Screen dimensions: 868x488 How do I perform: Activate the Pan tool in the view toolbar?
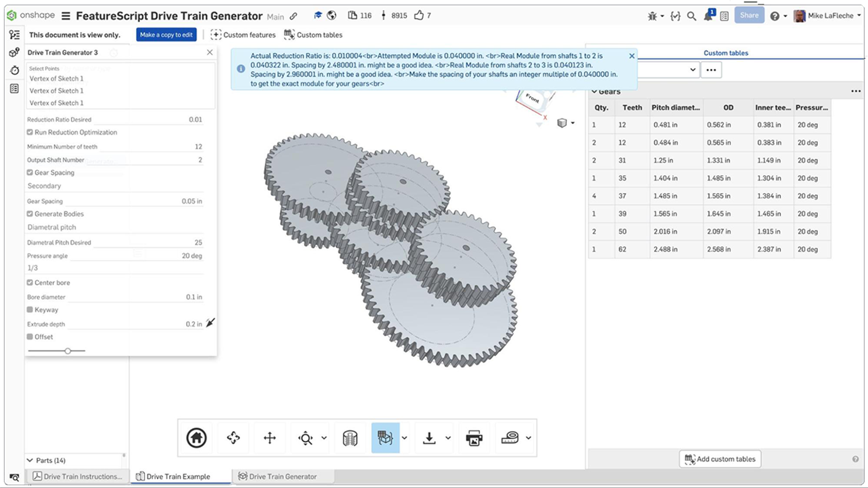(x=270, y=438)
